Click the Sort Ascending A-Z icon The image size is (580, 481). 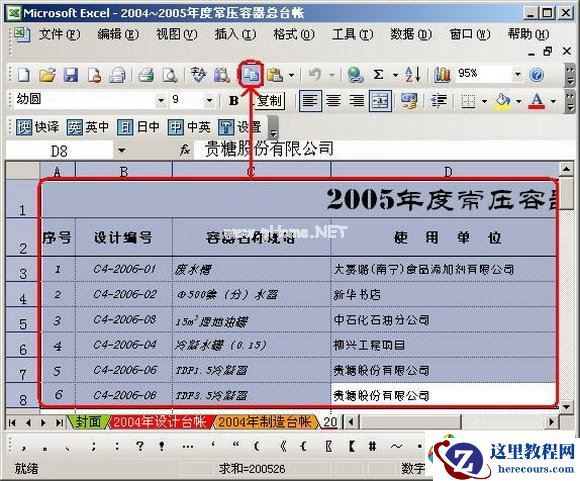point(412,74)
